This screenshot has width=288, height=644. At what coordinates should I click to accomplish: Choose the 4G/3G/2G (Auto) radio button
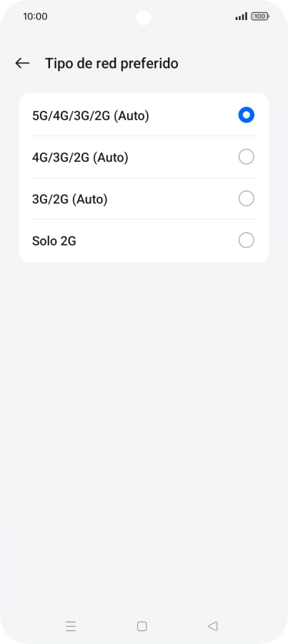(246, 157)
